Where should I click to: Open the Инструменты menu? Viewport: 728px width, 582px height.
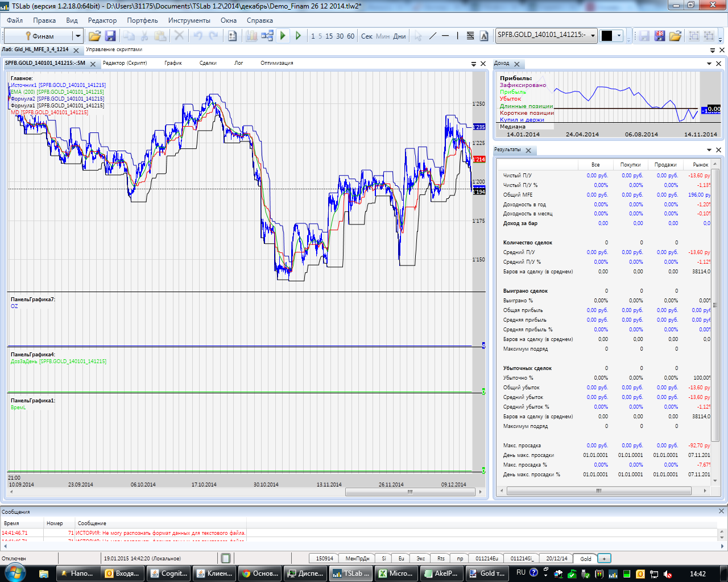tap(189, 20)
